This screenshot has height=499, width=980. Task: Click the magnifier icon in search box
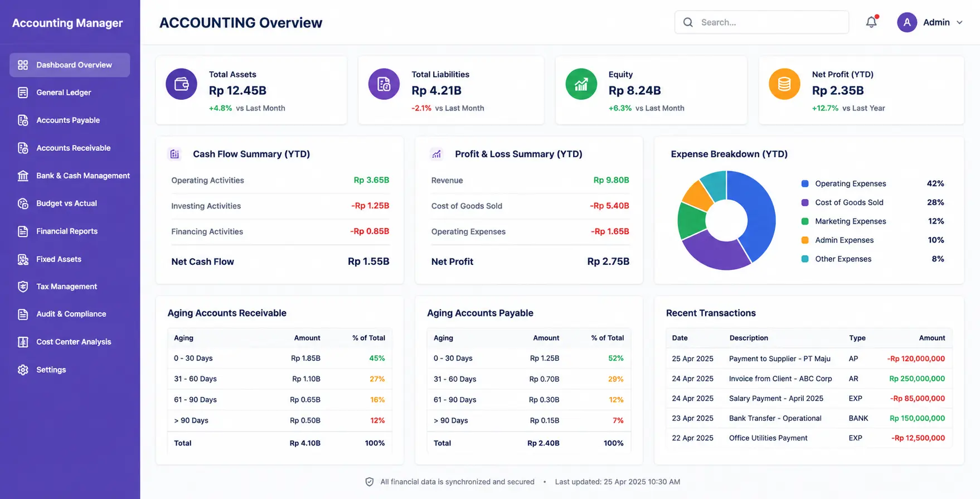(x=688, y=22)
